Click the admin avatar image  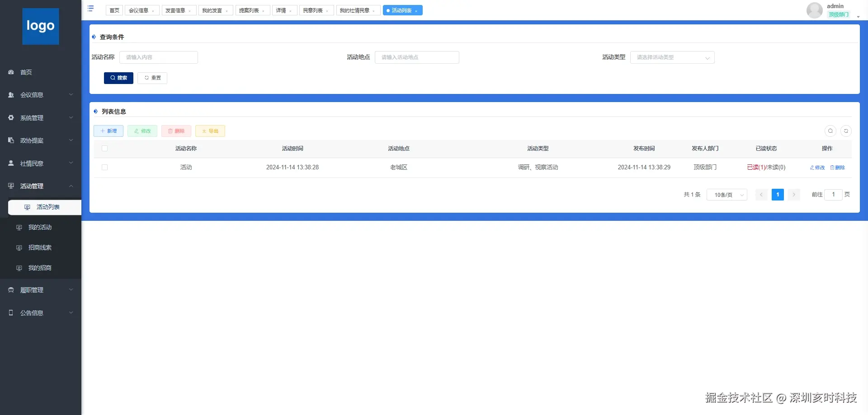point(815,10)
